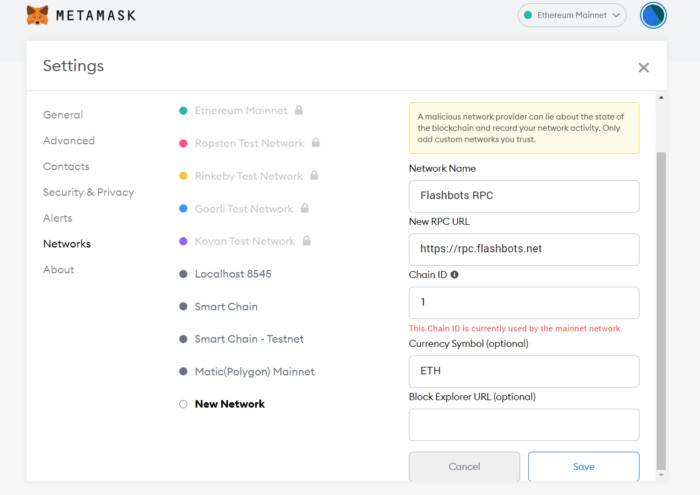Click the settings panel scrollbar thumb
This screenshot has width=700, height=495.
point(661,311)
